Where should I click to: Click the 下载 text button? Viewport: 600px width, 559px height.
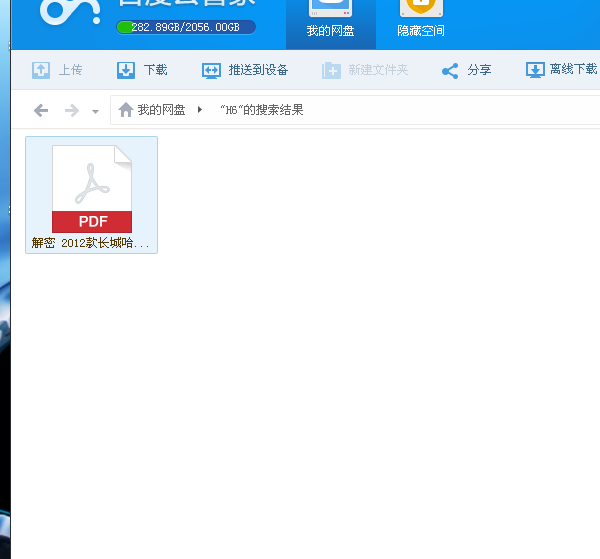tap(156, 70)
